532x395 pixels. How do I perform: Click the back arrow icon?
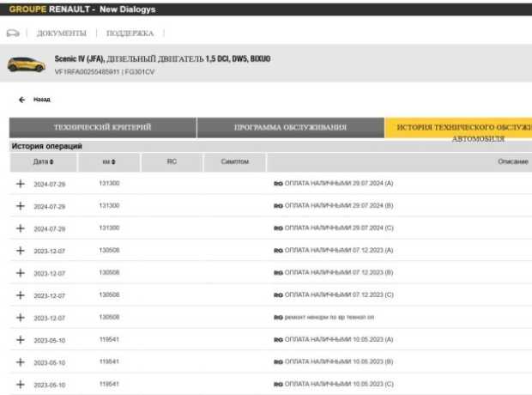coord(22,100)
